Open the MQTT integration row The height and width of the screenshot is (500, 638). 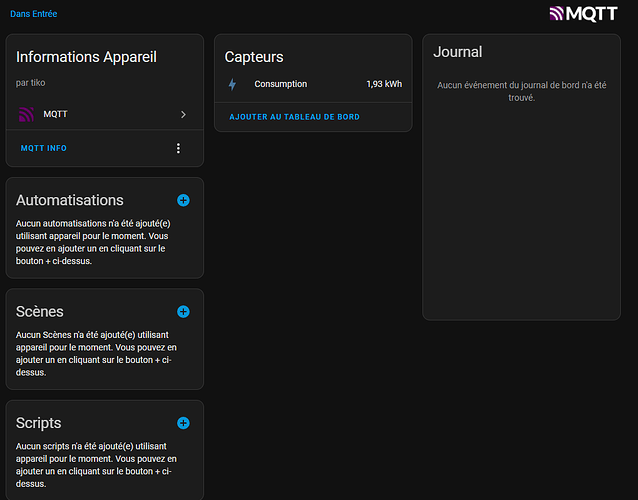click(x=100, y=115)
